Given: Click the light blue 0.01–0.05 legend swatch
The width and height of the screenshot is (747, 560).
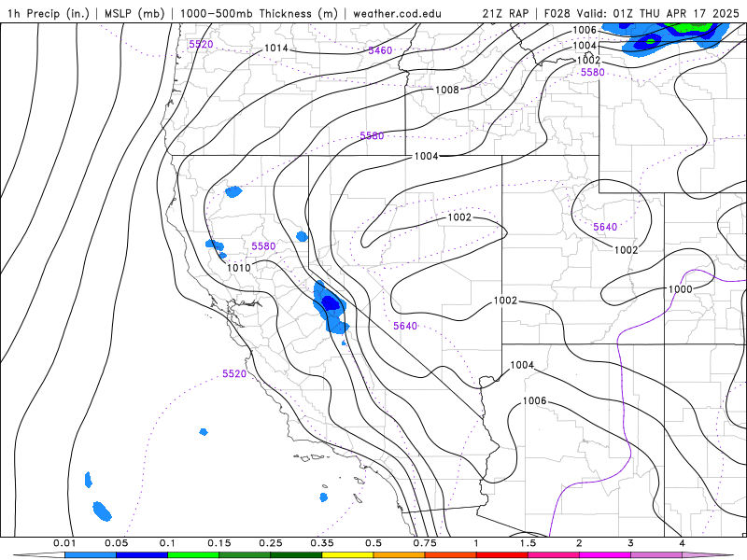Looking at the screenshot, I should click(90, 555).
